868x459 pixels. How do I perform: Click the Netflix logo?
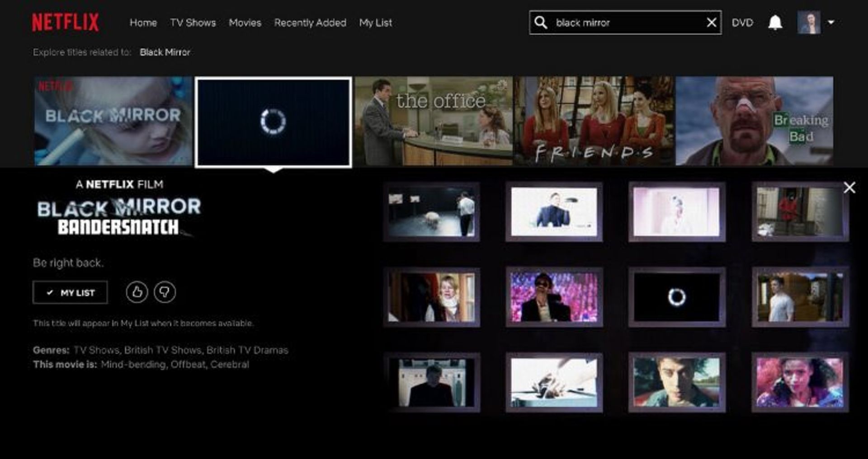(x=65, y=22)
